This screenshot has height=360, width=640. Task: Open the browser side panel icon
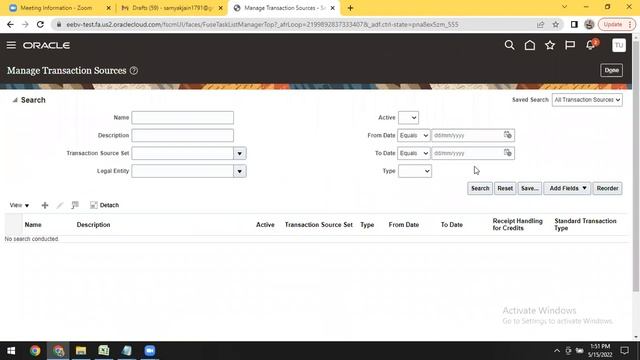(574, 24)
